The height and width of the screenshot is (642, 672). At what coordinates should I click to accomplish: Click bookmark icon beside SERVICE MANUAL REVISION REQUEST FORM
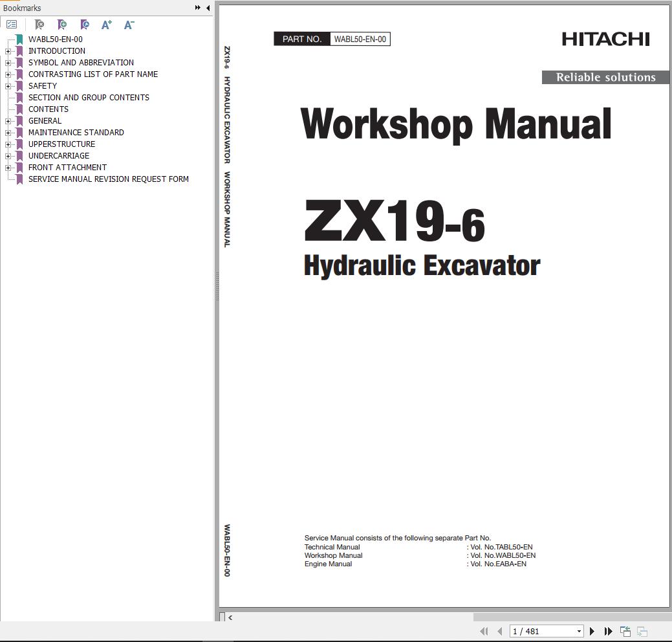[x=19, y=179]
